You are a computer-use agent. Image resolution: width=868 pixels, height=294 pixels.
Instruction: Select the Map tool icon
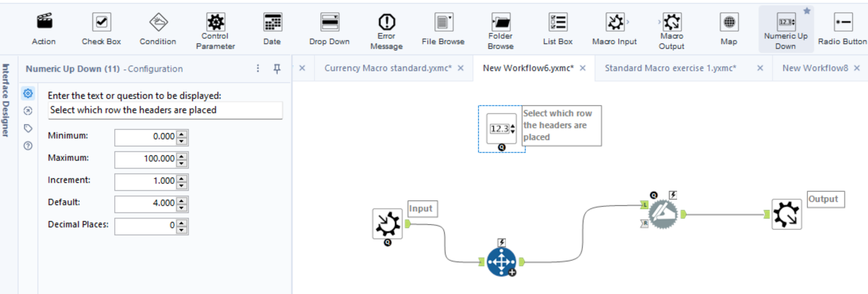coord(729,22)
